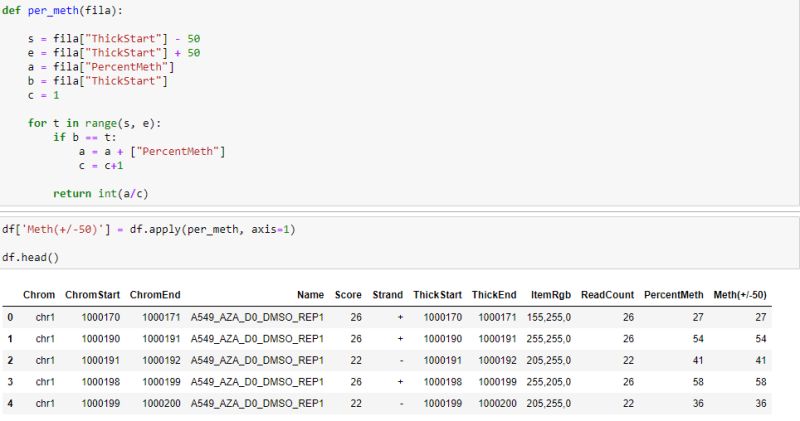Click the def per_meth(fila) line
Viewport: 800px width, 421px height.
[x=62, y=10]
